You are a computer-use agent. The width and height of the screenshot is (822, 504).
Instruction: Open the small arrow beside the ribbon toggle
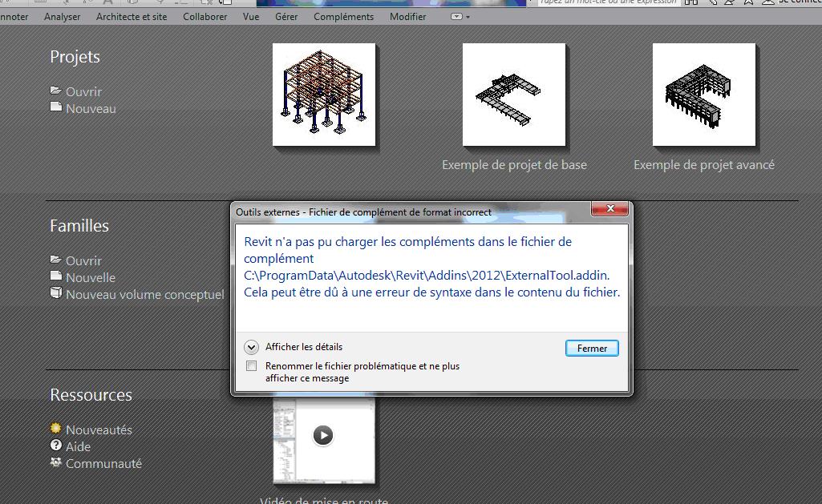[x=468, y=18]
